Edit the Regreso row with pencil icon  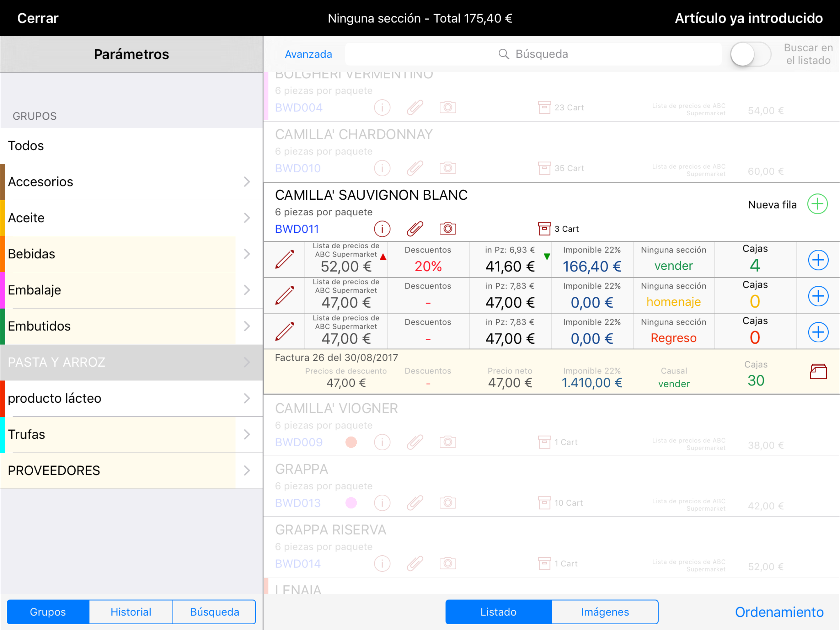coord(284,332)
